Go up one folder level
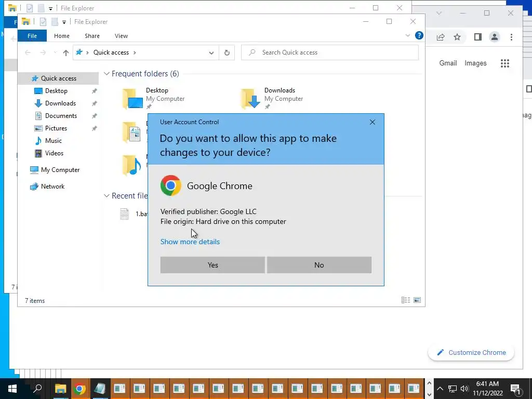The image size is (532, 399). tap(66, 52)
